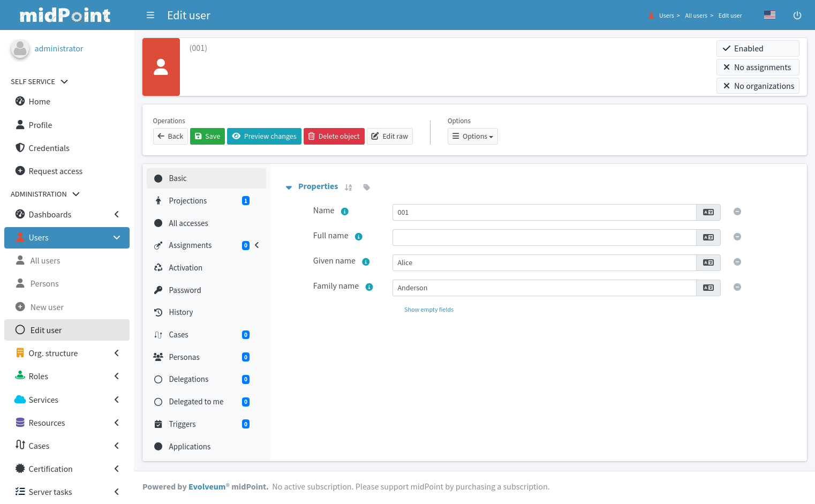The width and height of the screenshot is (815, 504).
Task: Click the info icon beside Given name
Action: [366, 262]
